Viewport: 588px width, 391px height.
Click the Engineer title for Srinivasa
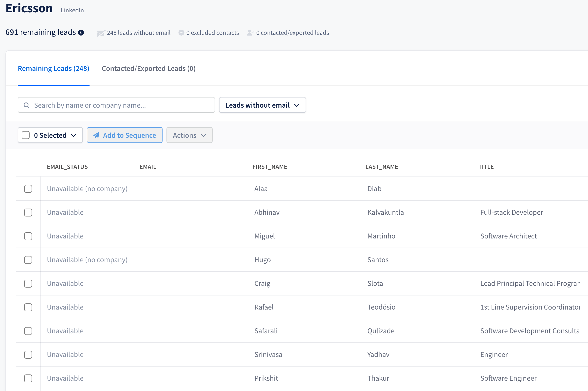[494, 355]
